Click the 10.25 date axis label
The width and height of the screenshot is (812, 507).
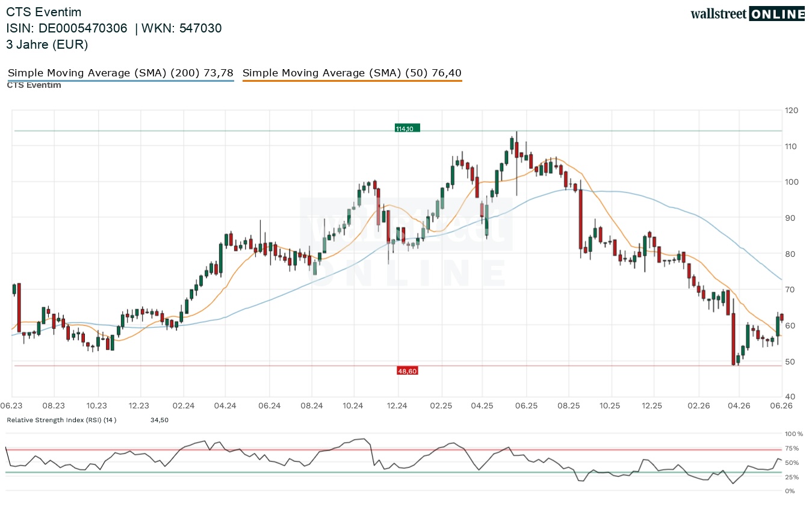click(610, 406)
